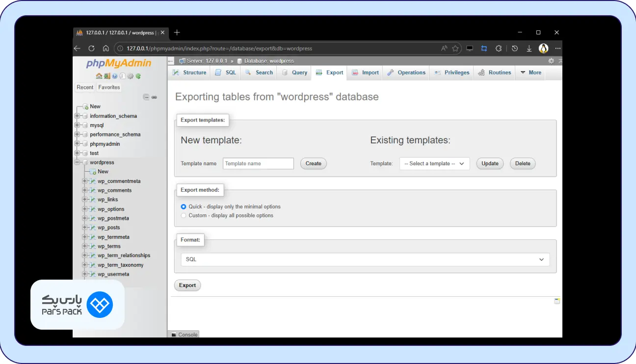
Task: Select Custom export method
Action: click(184, 215)
